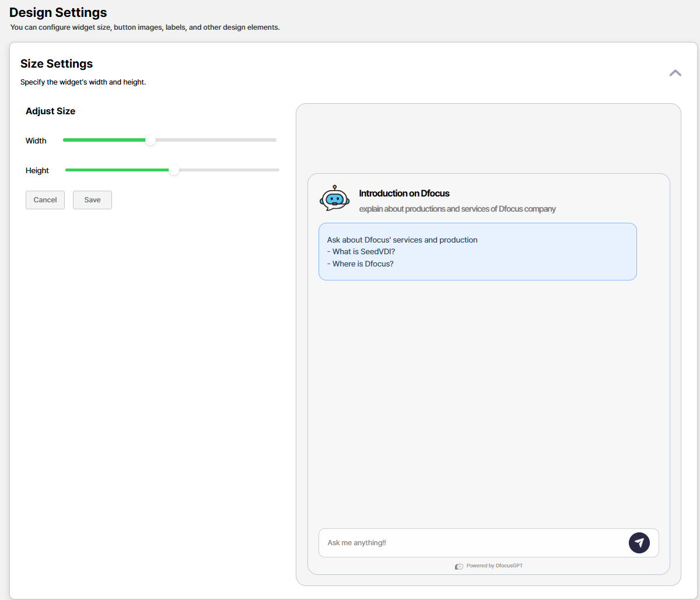Click the send paper plane button
700x600 pixels.
point(639,543)
